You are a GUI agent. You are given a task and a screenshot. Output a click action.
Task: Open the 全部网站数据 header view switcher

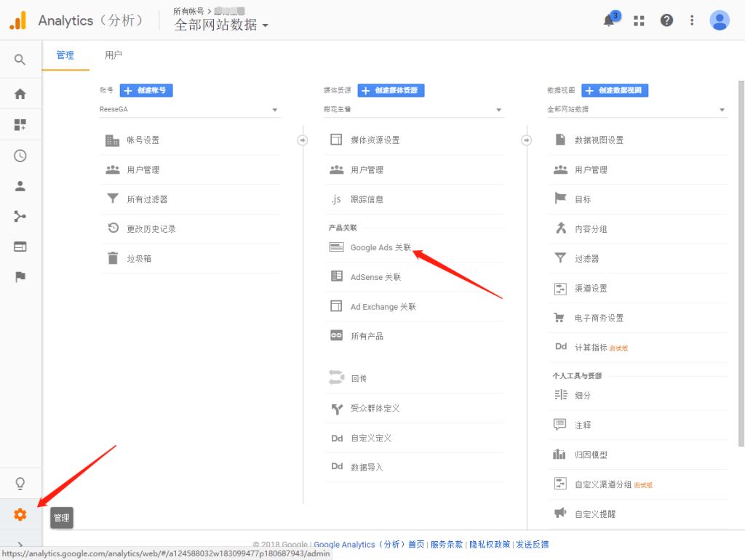point(221,25)
